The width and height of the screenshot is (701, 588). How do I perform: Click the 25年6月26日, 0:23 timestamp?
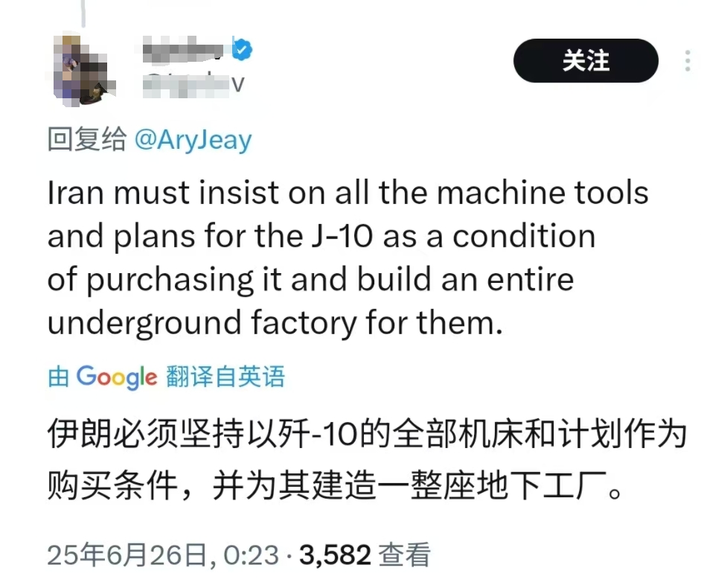tap(163, 555)
